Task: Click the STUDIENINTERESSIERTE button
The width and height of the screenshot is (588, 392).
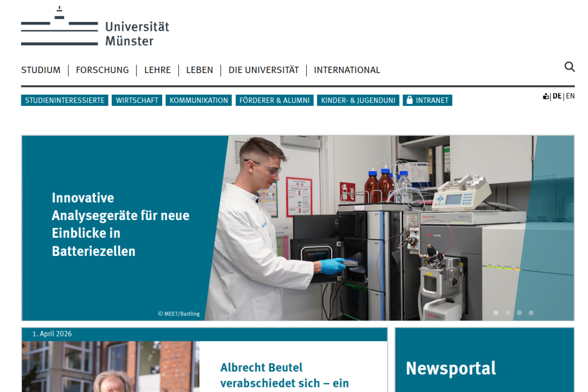Action: [65, 100]
